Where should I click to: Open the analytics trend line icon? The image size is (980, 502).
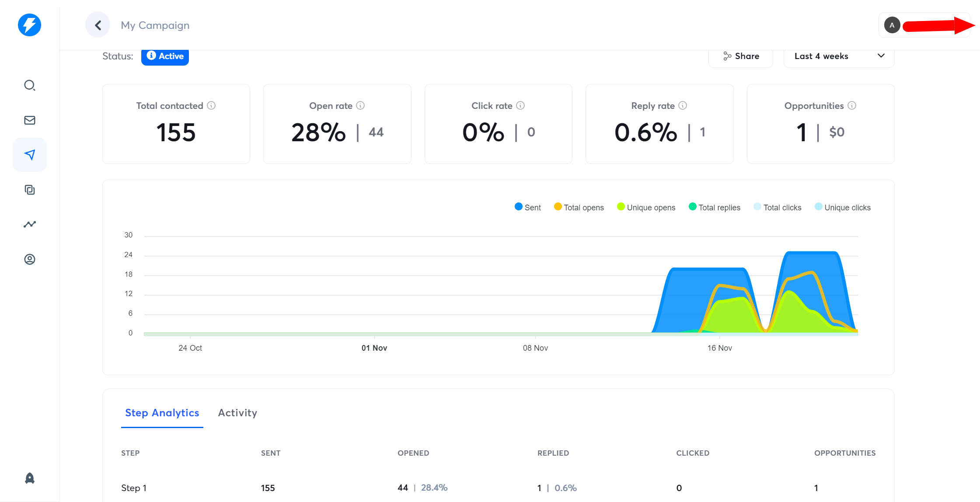(x=29, y=224)
